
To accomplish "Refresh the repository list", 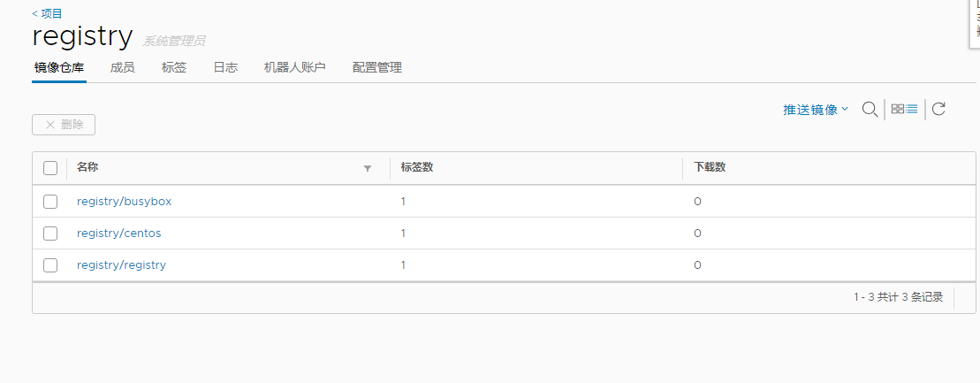I will [938, 109].
